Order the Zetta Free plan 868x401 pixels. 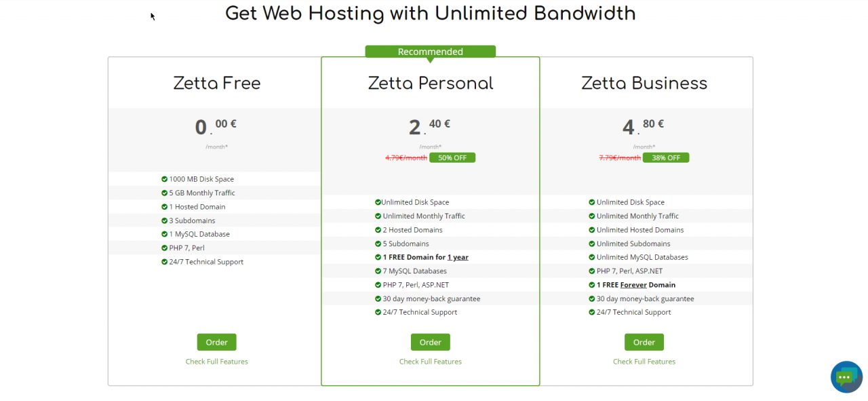coord(216,342)
